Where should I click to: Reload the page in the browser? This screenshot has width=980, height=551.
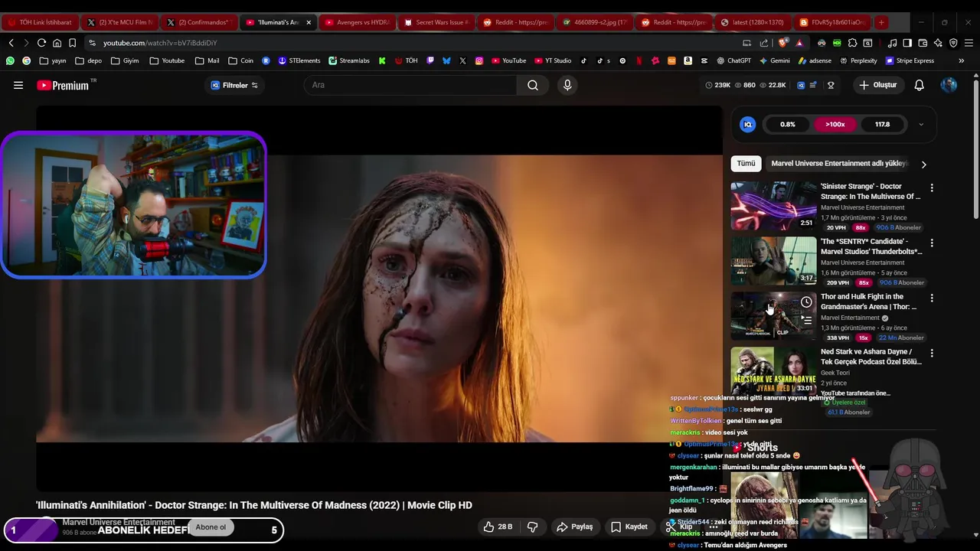[41, 43]
